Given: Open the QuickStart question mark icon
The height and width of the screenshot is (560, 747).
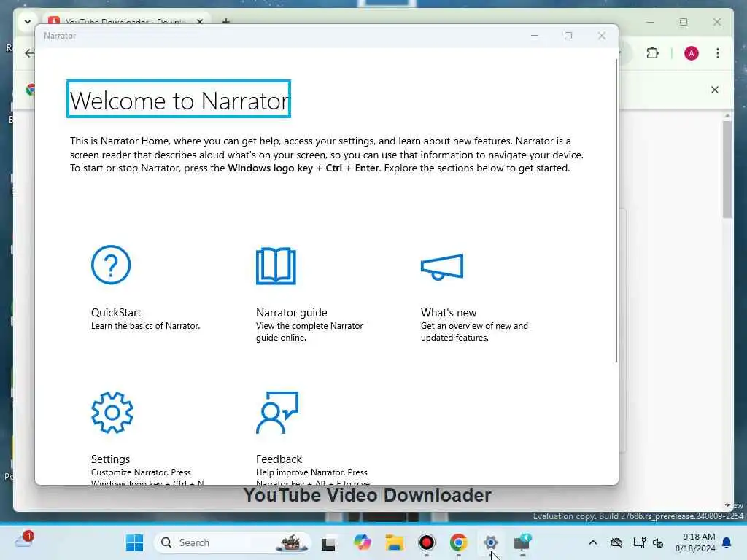Looking at the screenshot, I should tap(111, 265).
